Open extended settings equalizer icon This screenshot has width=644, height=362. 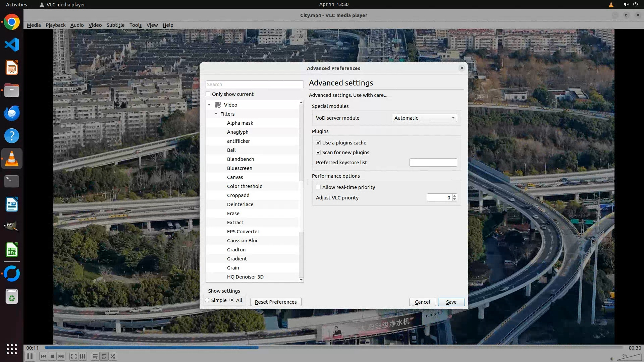coord(83,356)
